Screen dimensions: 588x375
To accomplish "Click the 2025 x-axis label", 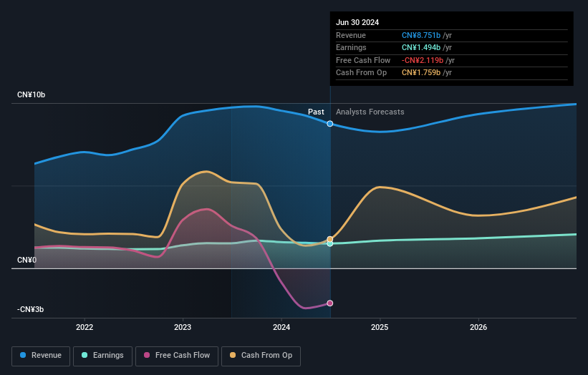I will tap(380, 327).
